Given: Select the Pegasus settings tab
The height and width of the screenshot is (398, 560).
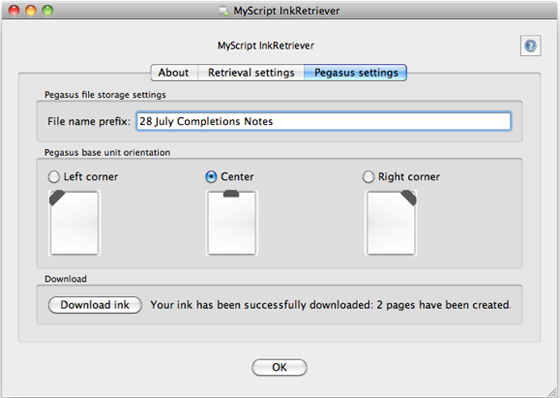Looking at the screenshot, I should click(x=356, y=73).
